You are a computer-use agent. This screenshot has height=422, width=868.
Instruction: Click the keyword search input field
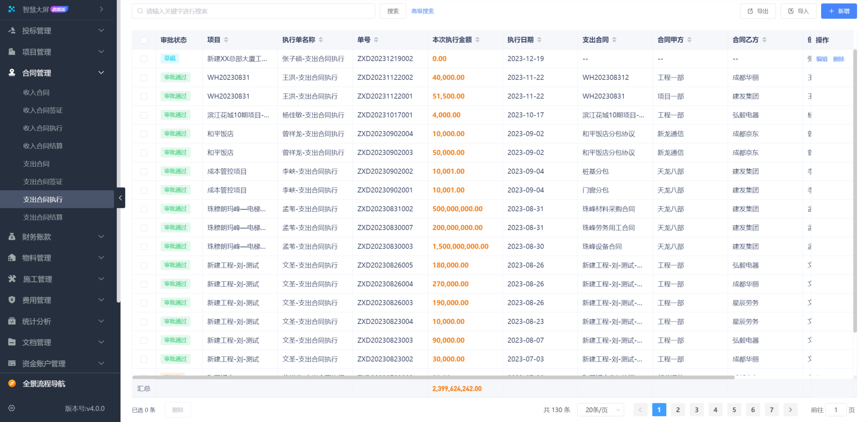[x=253, y=11]
